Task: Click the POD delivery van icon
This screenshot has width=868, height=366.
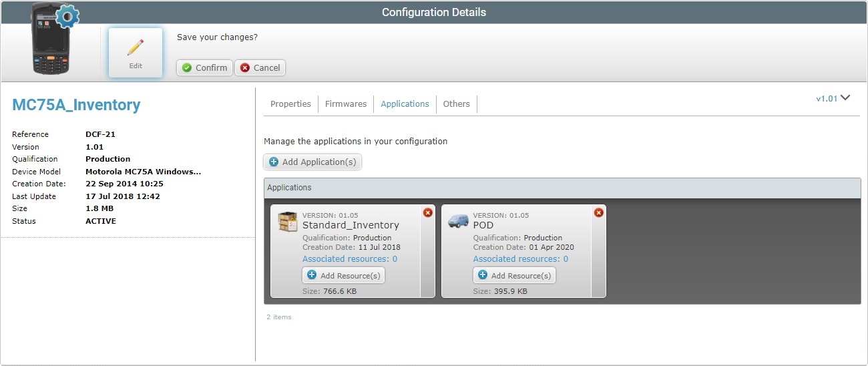Action: point(458,221)
